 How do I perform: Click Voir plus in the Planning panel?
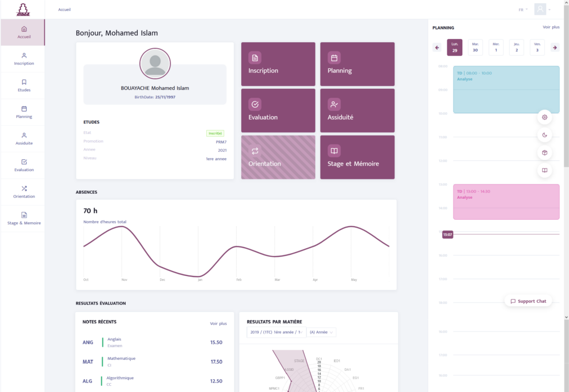click(x=551, y=27)
